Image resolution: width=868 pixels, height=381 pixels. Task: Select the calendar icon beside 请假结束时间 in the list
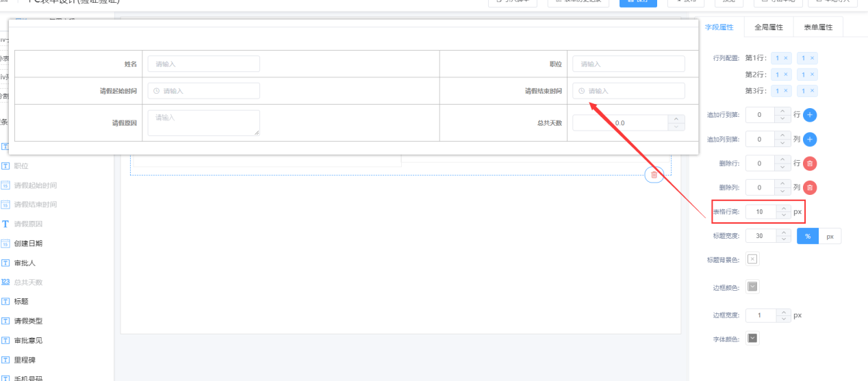(5, 205)
